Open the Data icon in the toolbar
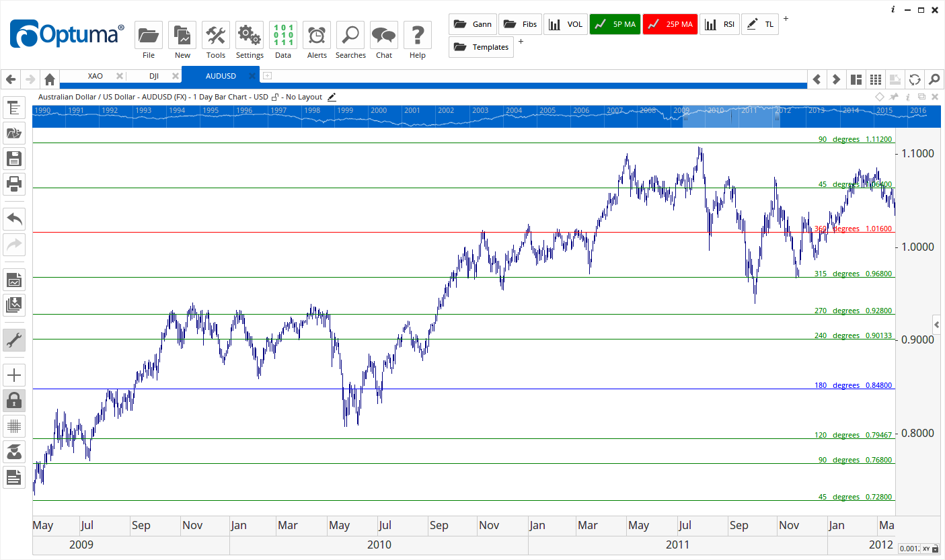Image resolution: width=945 pixels, height=560 pixels. (282, 34)
